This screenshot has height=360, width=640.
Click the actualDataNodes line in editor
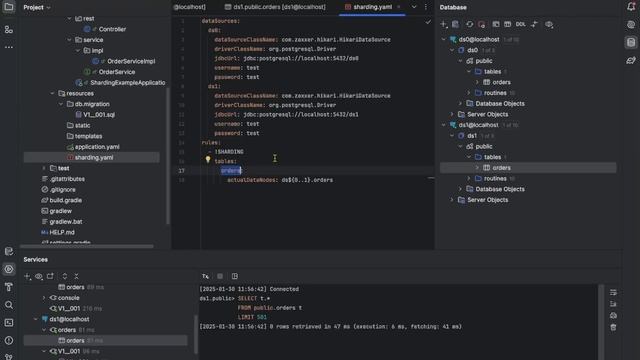coord(280,180)
